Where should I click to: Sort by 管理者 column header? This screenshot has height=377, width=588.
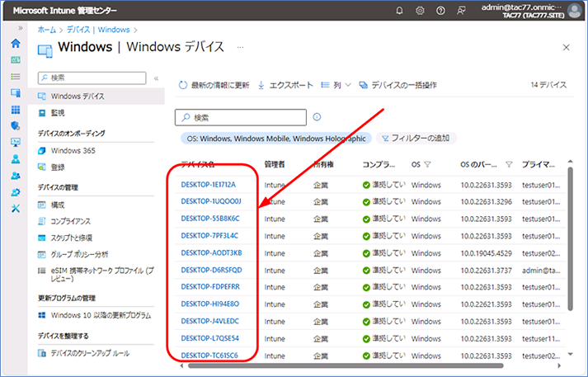point(275,164)
